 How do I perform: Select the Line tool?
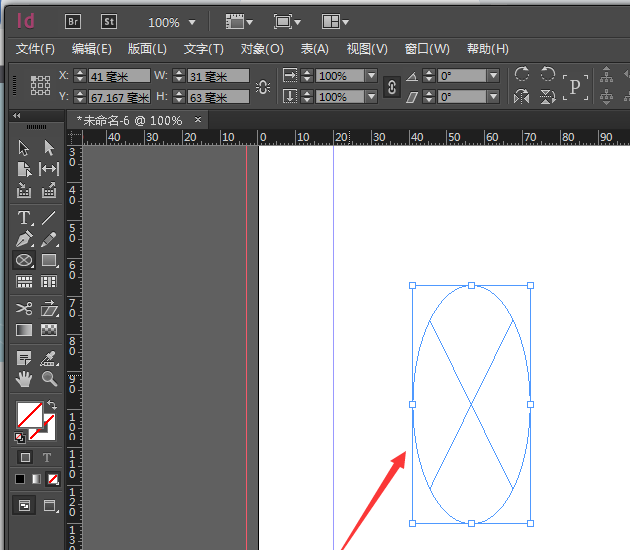[48, 218]
